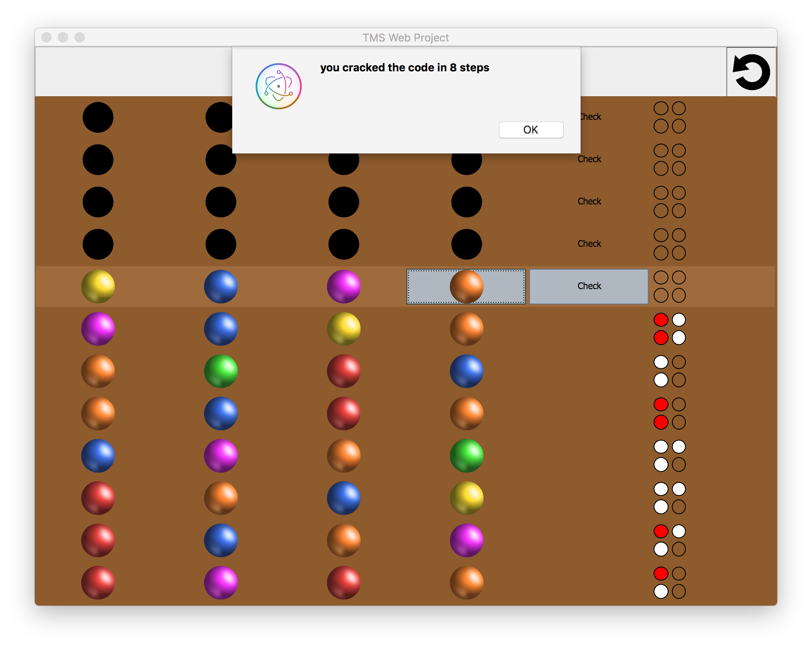Click the blue ball in the active row
The height and width of the screenshot is (647, 812).
tap(221, 286)
